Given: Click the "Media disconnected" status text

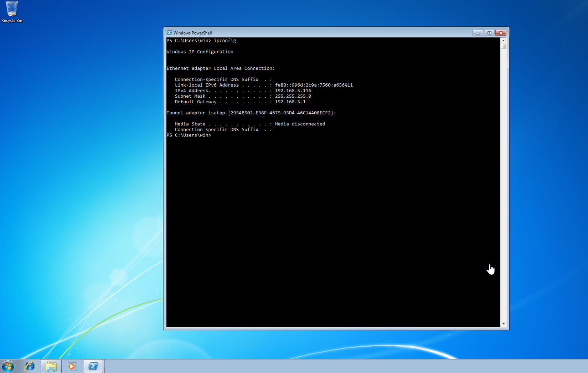Looking at the screenshot, I should click(x=300, y=124).
